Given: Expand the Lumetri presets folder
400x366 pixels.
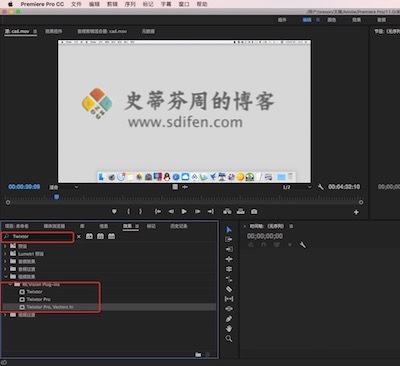Looking at the screenshot, I should click(5, 254).
